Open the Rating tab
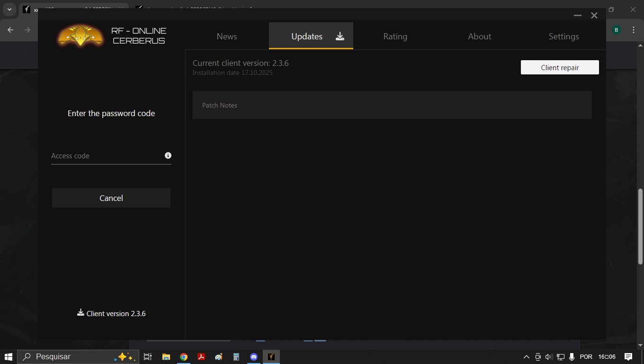 point(395,36)
